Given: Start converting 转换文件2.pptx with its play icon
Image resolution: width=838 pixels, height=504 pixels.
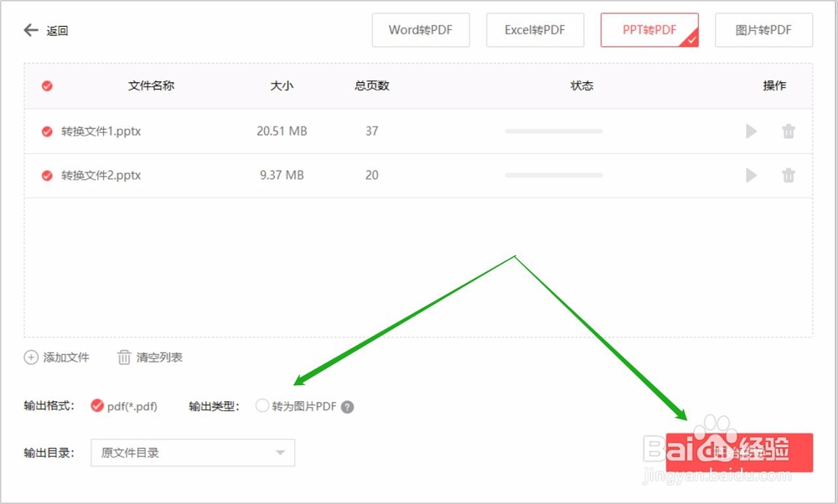Looking at the screenshot, I should pyautogui.click(x=751, y=175).
